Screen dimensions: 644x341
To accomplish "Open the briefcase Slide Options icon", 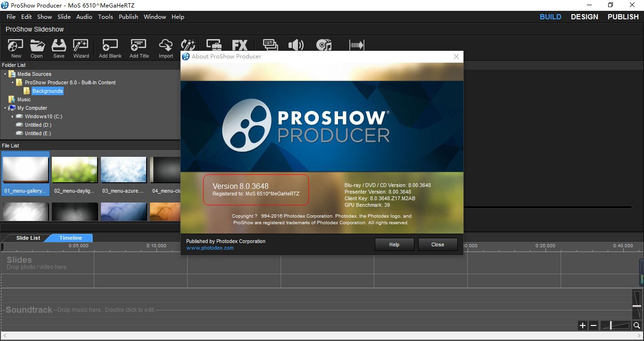I will (x=214, y=45).
